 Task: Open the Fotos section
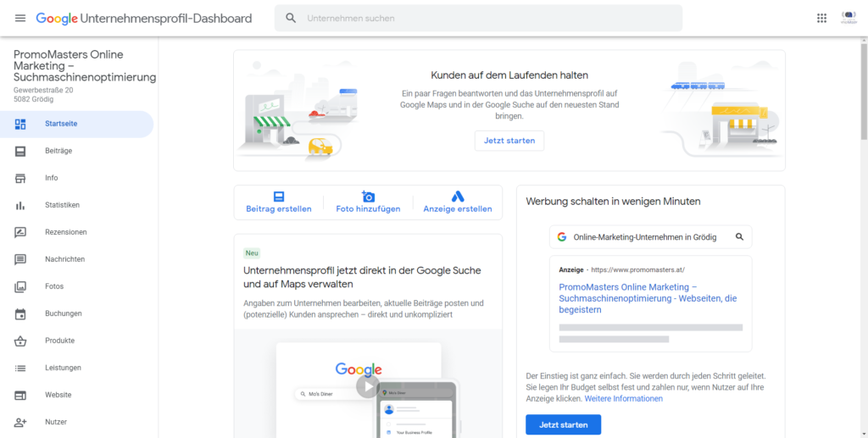pyautogui.click(x=54, y=286)
